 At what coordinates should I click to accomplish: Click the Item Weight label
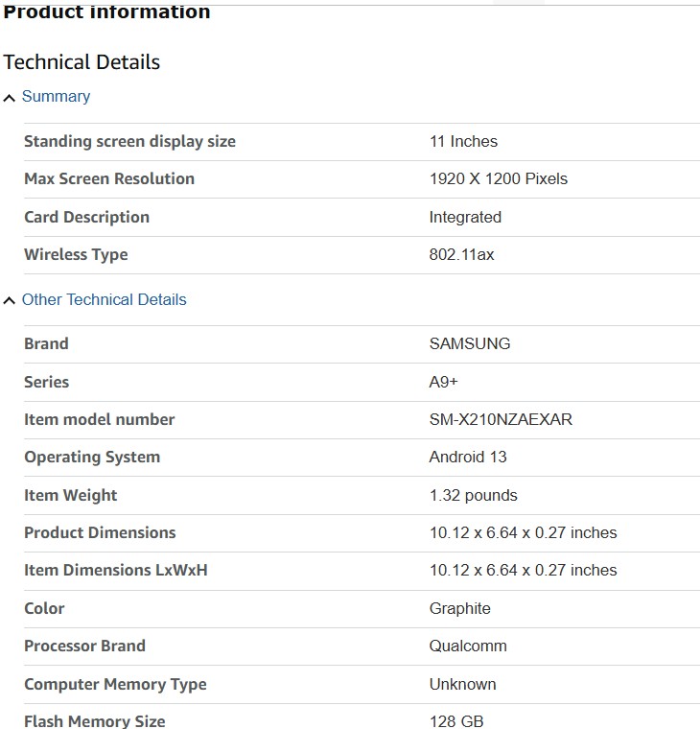(x=71, y=496)
